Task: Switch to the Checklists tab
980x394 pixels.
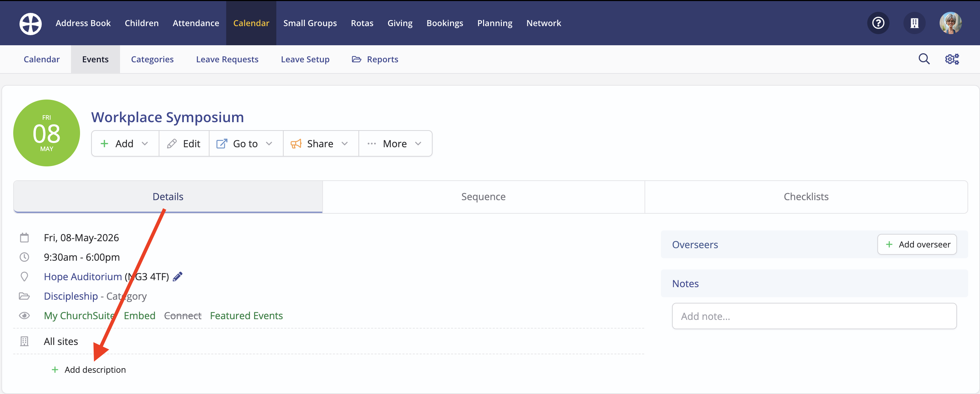Action: point(806,197)
